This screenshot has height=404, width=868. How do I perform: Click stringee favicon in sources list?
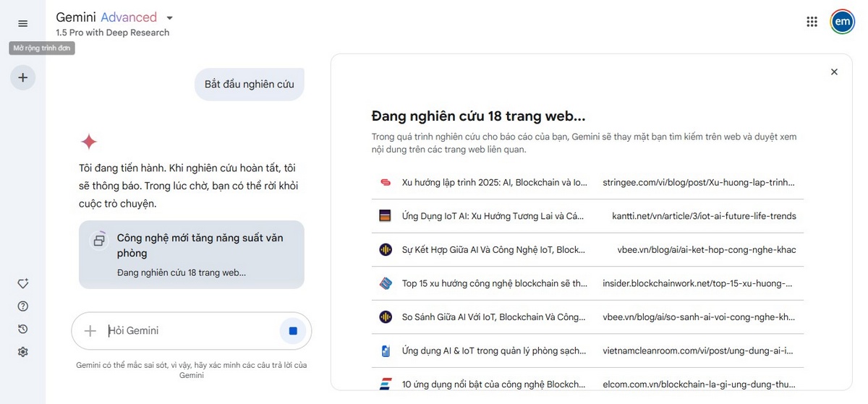click(x=386, y=182)
